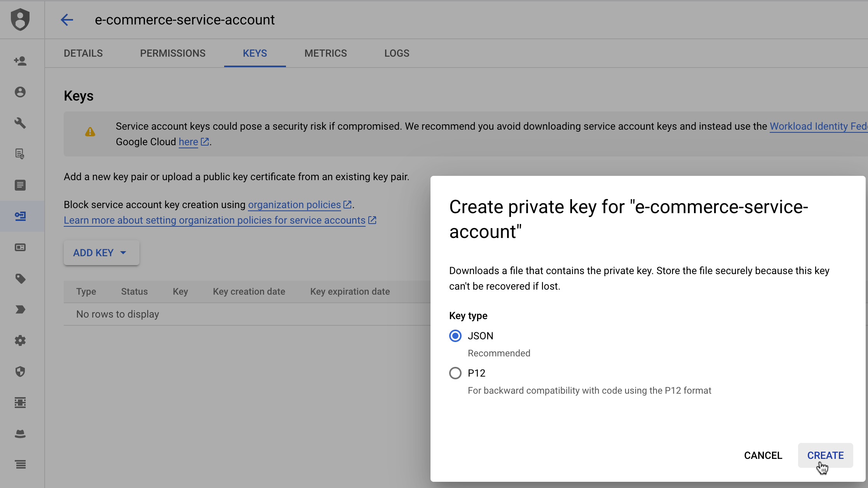868x488 pixels.
Task: Open Workload Identity Federation panel
Action: point(20,247)
